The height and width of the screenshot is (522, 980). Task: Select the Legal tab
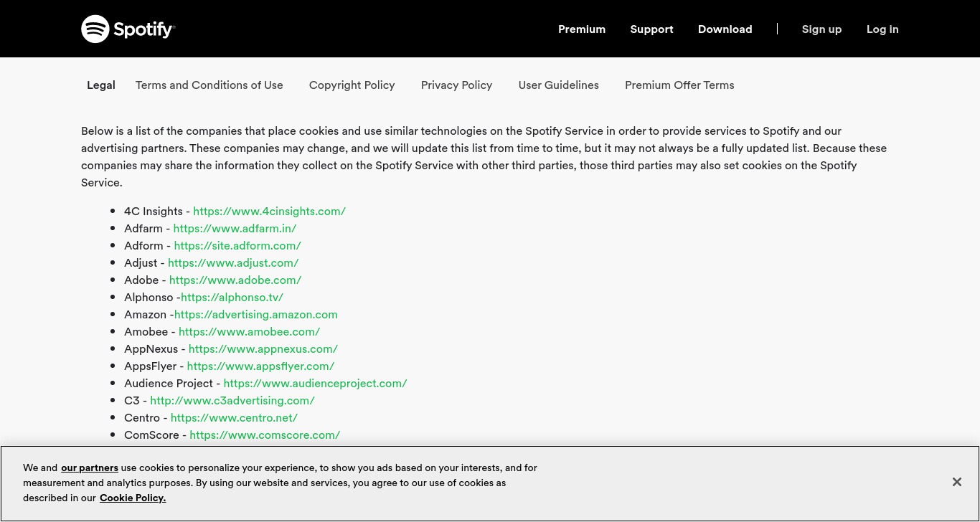point(101,85)
